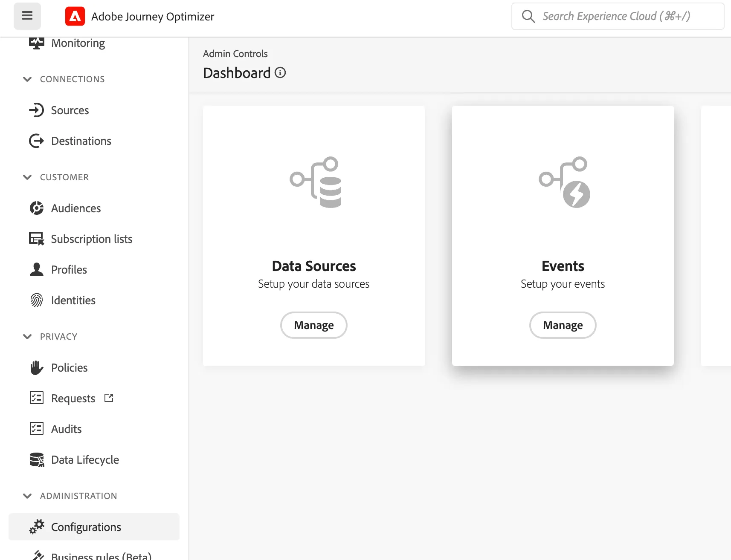Collapse the CONNECTIONS section chevron
The height and width of the screenshot is (560, 731).
click(27, 79)
